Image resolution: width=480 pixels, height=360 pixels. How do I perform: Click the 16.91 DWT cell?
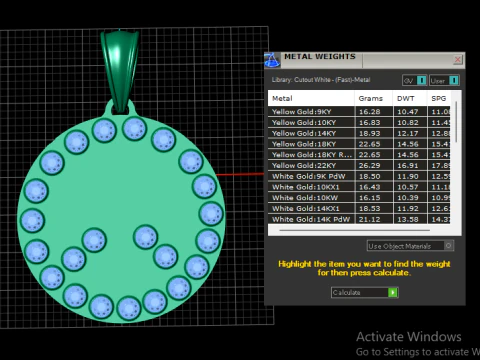(x=410, y=165)
